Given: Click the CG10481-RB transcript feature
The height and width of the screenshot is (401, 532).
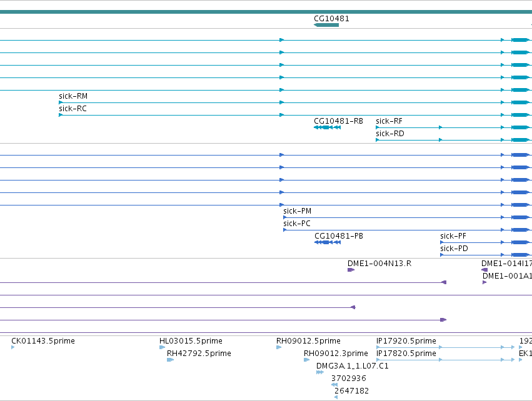Looking at the screenshot, I should pyautogui.click(x=327, y=127).
